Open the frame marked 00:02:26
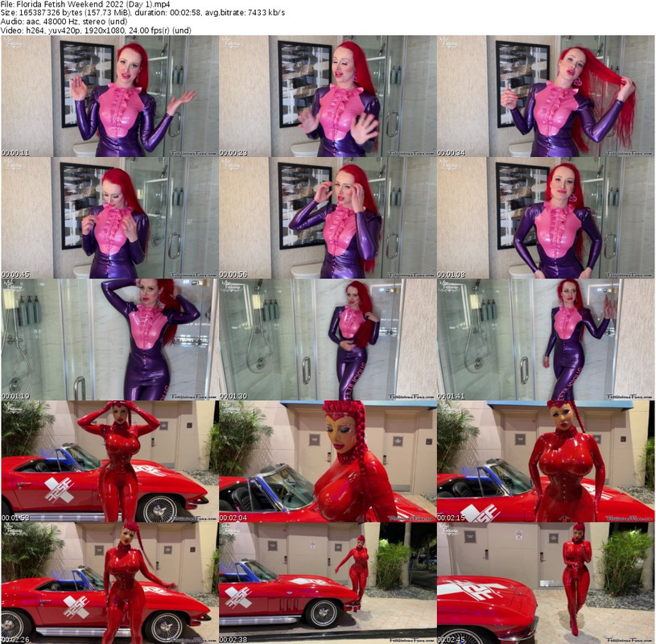Screen dimensions: 656x644 (109, 583)
